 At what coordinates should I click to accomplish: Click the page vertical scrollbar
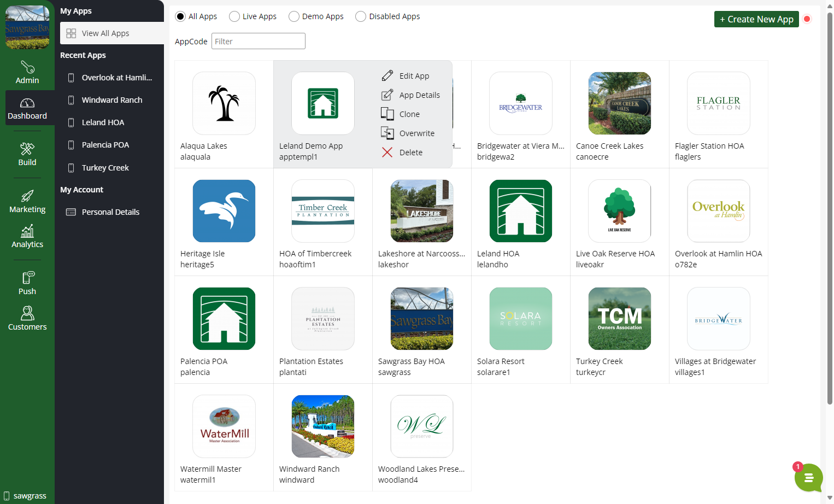pos(830,208)
